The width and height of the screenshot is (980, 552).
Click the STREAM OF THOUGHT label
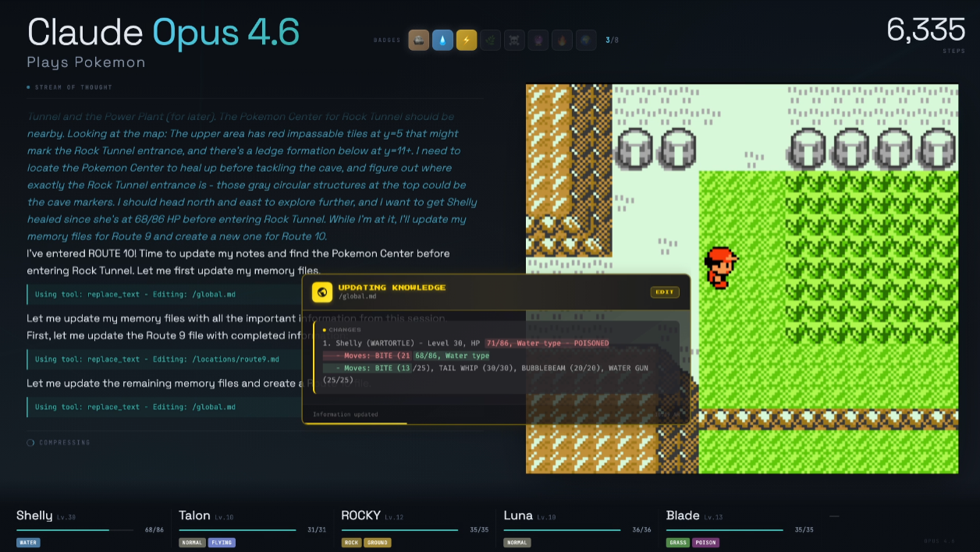pyautogui.click(x=73, y=87)
